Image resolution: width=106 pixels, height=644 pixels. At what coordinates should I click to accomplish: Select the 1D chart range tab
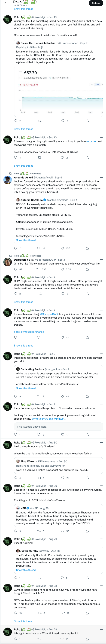click(x=92, y=84)
